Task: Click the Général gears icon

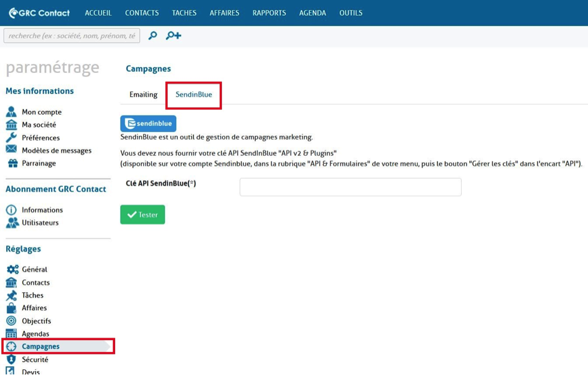Action: (x=12, y=270)
